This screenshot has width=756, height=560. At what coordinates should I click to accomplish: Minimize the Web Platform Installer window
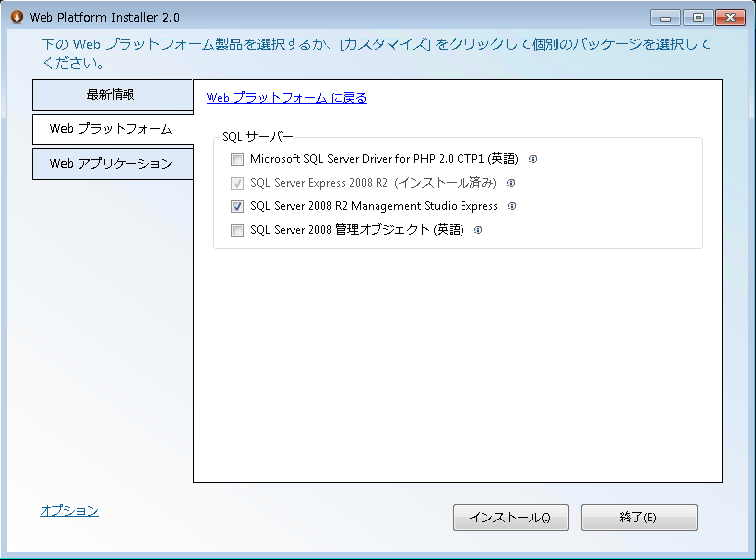pos(665,18)
